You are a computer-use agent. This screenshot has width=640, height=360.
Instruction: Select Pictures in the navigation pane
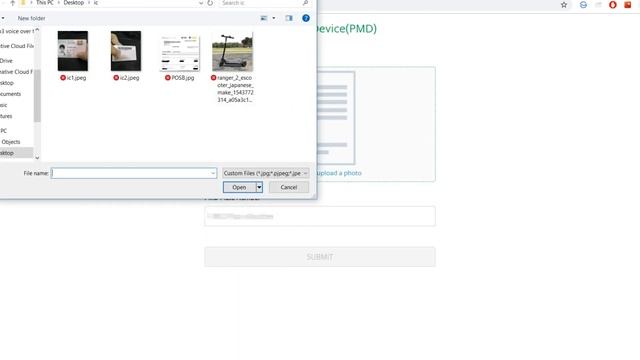(6, 116)
